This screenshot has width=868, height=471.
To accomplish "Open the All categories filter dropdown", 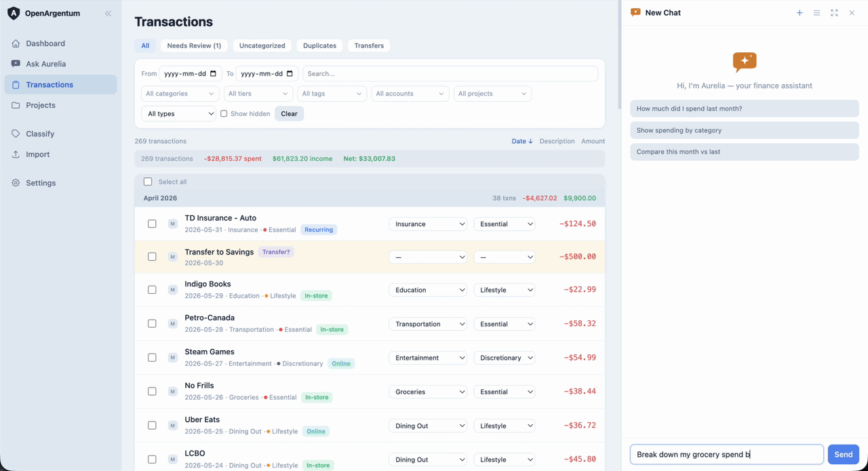I will (x=180, y=94).
